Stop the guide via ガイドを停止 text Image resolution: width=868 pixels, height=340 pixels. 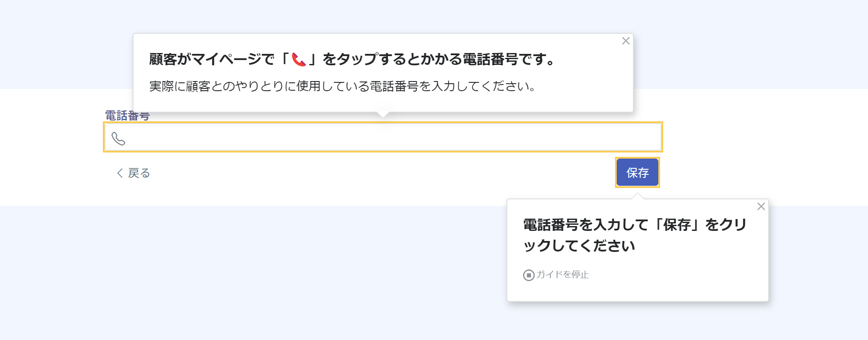click(562, 275)
